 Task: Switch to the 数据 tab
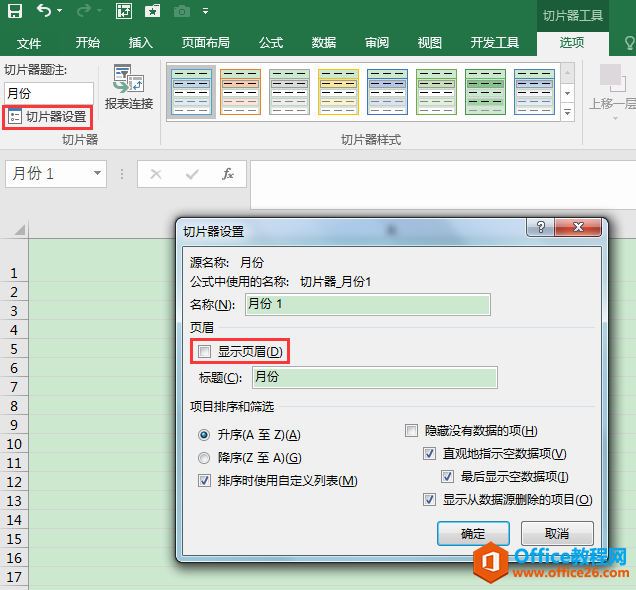[x=324, y=43]
